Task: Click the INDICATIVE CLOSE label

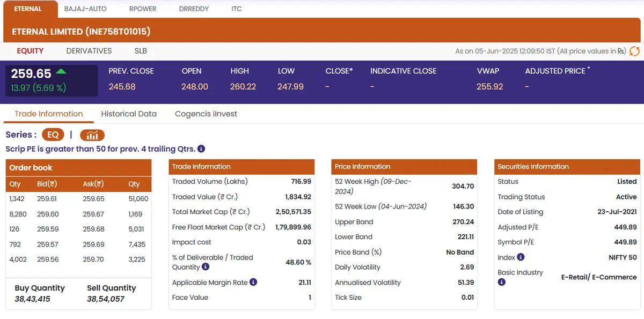Action: tap(404, 71)
